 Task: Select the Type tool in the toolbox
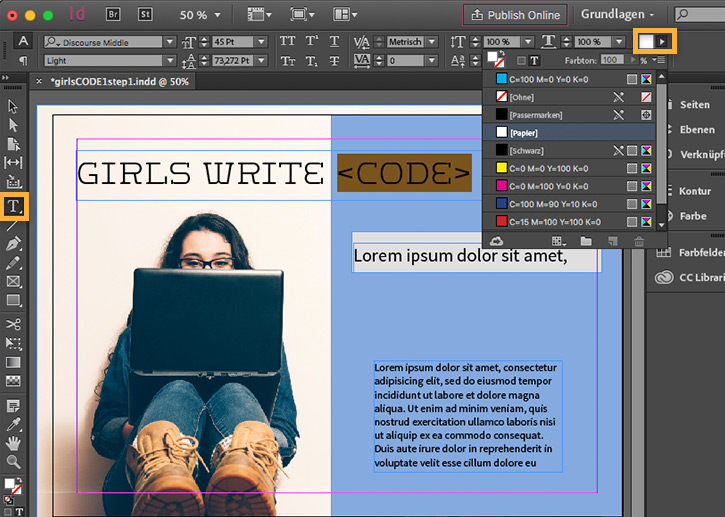point(14,207)
